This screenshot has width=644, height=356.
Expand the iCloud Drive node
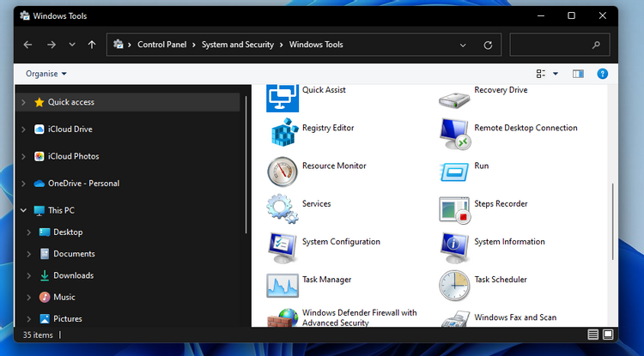23,130
